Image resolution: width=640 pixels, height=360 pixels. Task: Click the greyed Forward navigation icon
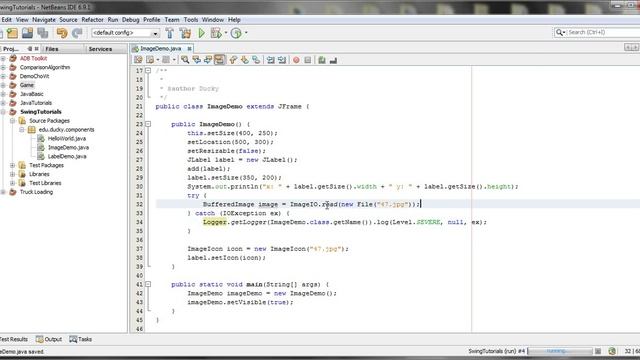166,60
